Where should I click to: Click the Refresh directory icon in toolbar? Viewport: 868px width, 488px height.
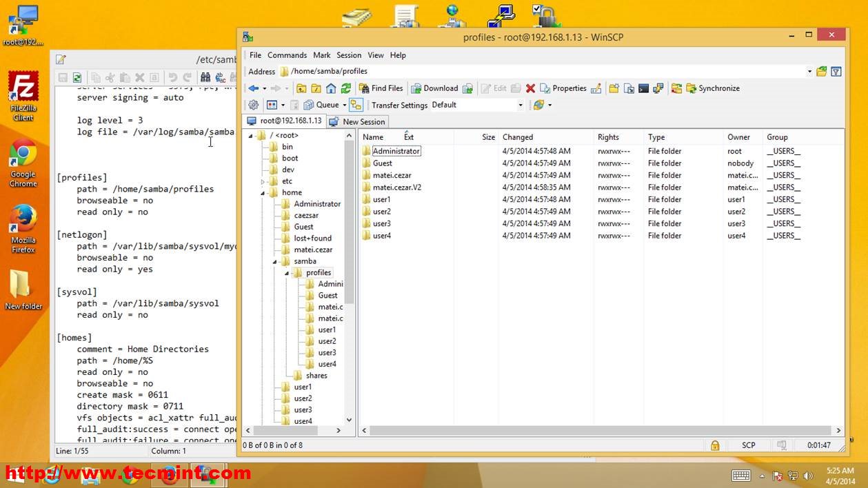(346, 88)
